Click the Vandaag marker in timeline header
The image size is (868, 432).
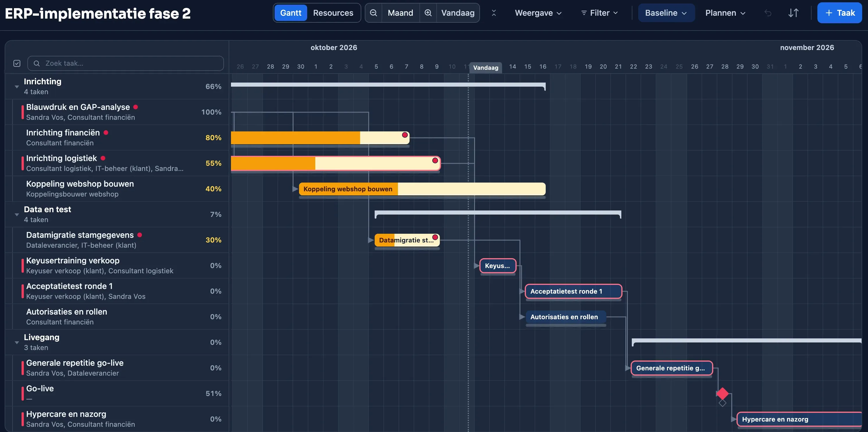(485, 68)
